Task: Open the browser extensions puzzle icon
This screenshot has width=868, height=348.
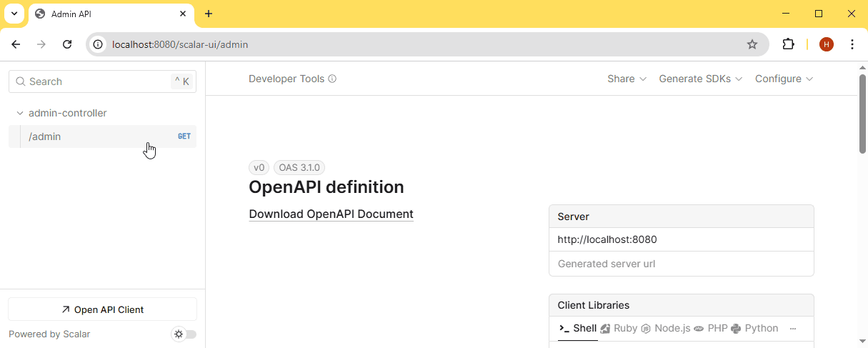Action: [788, 44]
